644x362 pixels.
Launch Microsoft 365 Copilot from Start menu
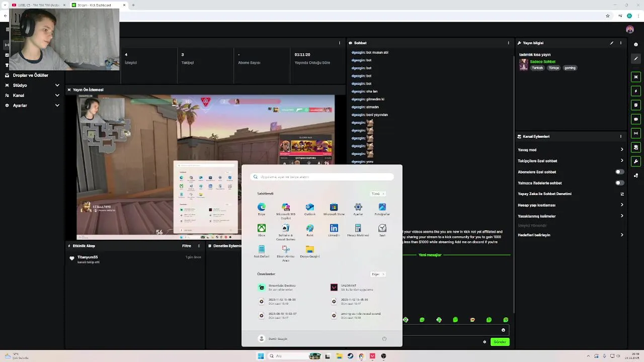pos(286,211)
